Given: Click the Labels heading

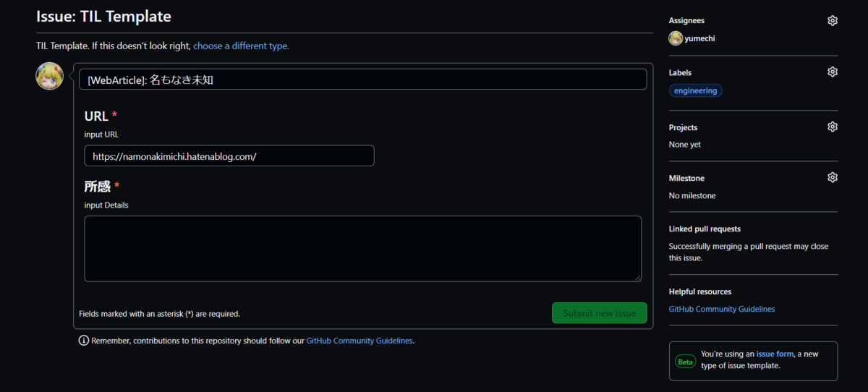Looking at the screenshot, I should (680, 72).
